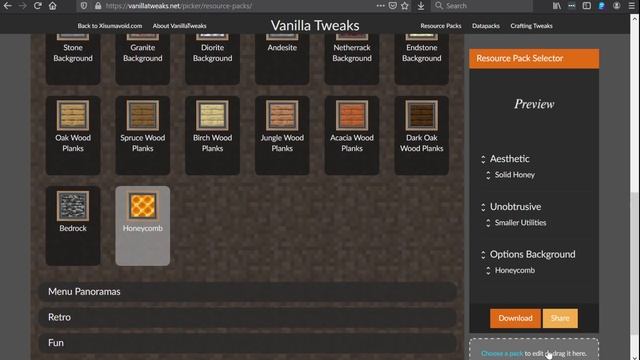Select the Stone Background card
The width and height of the screenshot is (640, 360).
(73, 59)
